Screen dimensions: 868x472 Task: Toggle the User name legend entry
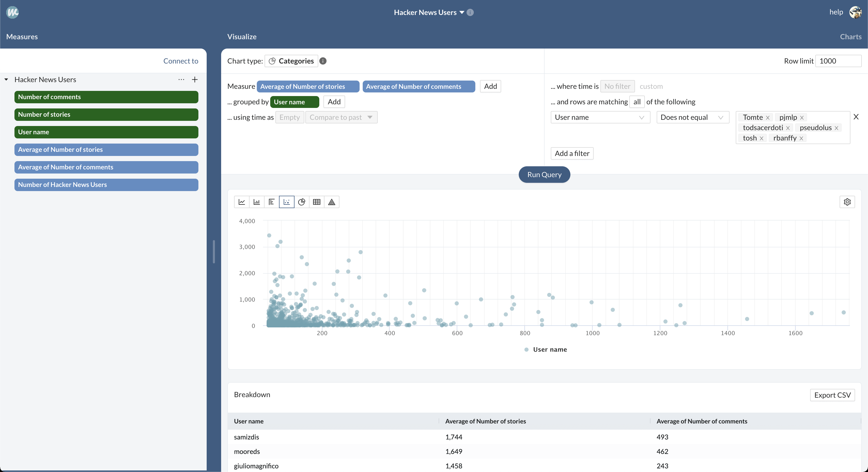click(546, 349)
